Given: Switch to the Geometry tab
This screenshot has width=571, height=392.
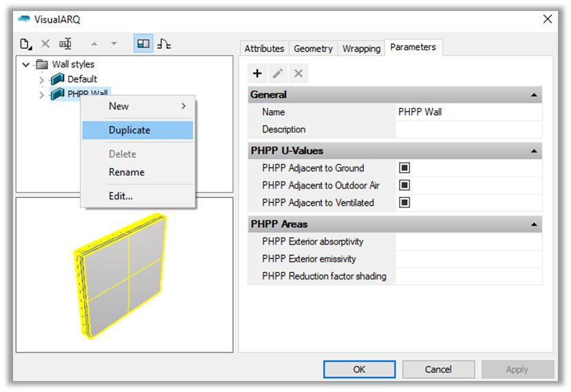Looking at the screenshot, I should 313,48.
